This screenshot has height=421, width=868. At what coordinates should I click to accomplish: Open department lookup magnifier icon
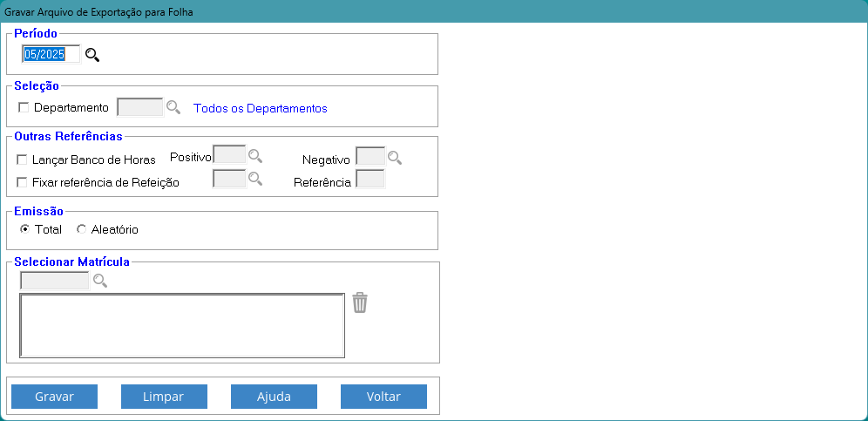173,107
